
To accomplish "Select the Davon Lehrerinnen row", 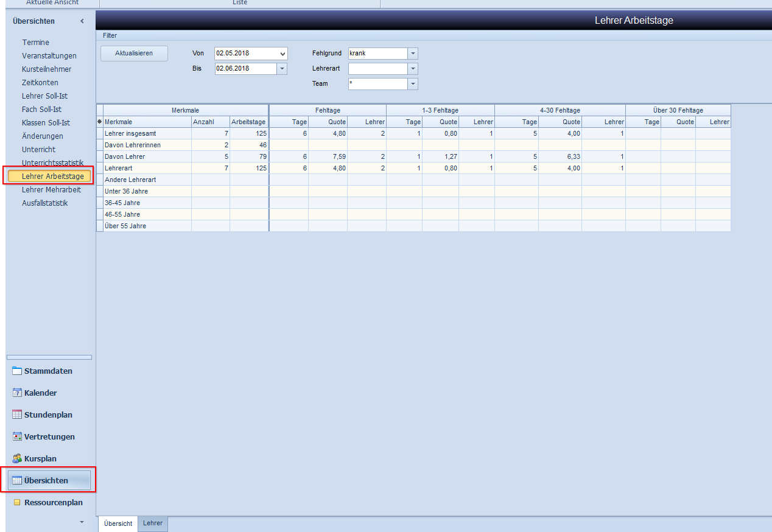I will [x=413, y=145].
